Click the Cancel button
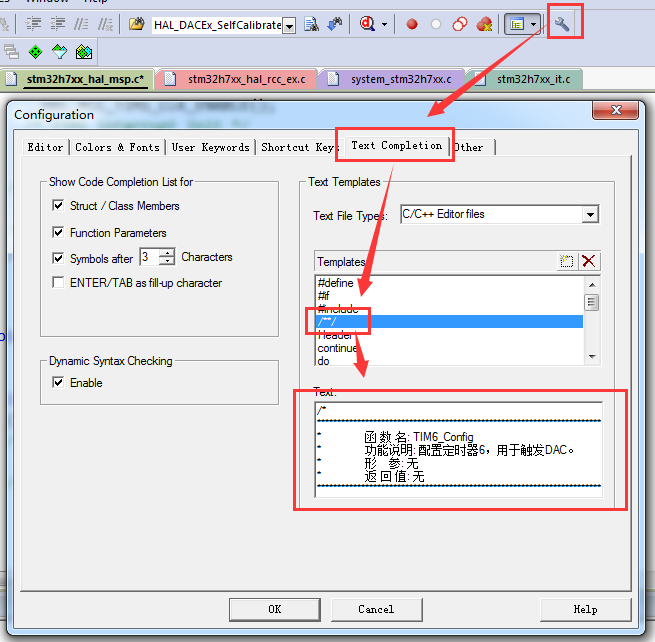The height and width of the screenshot is (642, 655). click(376, 609)
